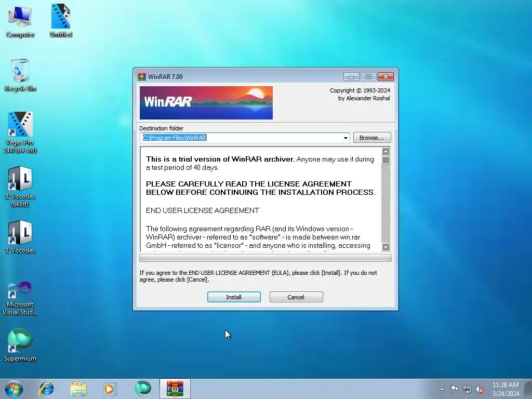Open Windows Explorer from the taskbar
The image size is (532, 399).
point(78,389)
